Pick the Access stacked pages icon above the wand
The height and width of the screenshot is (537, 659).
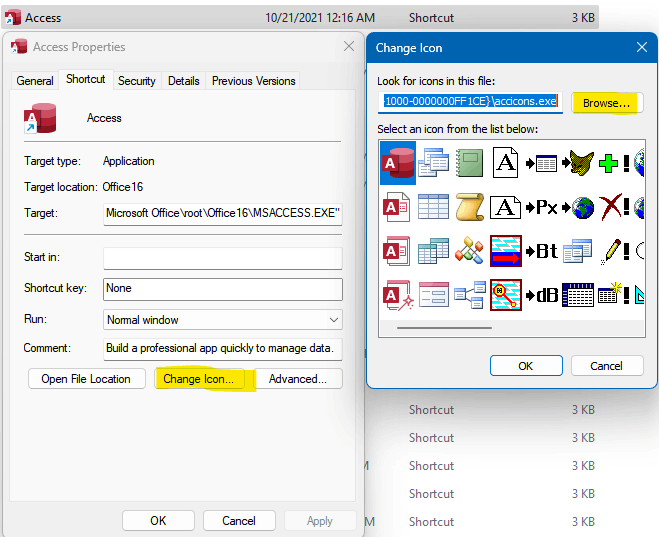(x=396, y=251)
